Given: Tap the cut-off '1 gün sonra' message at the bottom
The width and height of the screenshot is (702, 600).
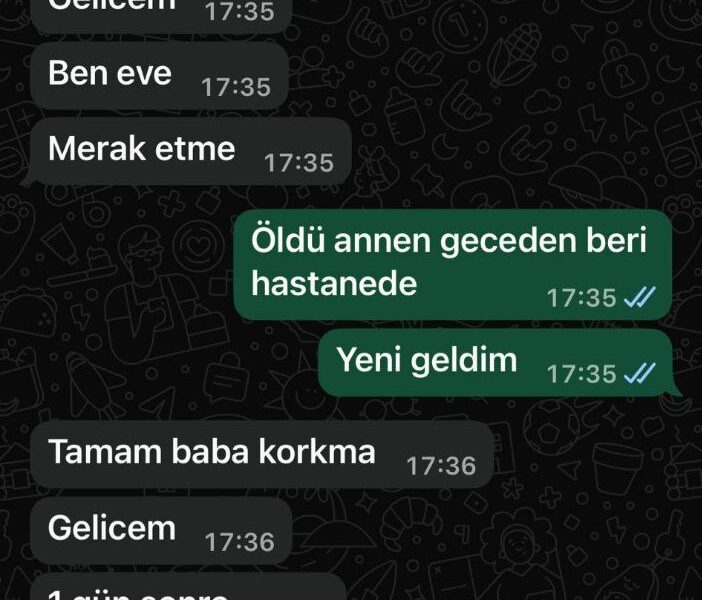Looking at the screenshot, I should pyautogui.click(x=188, y=587).
